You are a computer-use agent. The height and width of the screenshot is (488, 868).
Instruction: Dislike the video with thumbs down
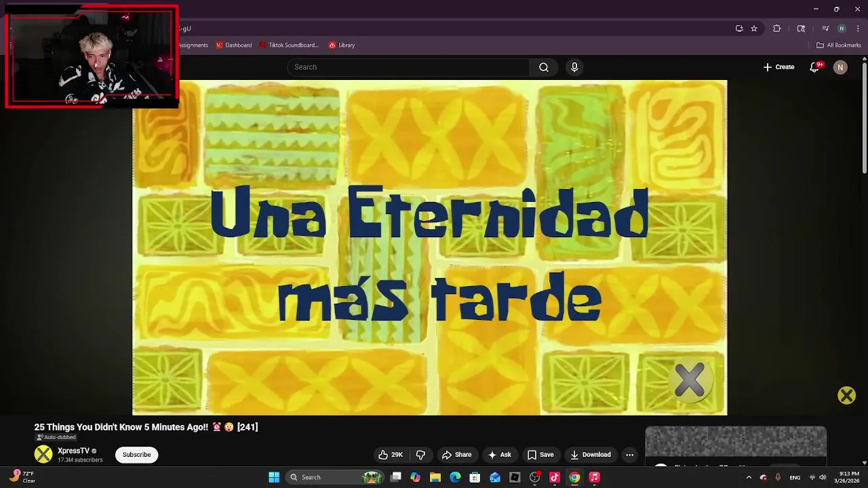pos(420,455)
